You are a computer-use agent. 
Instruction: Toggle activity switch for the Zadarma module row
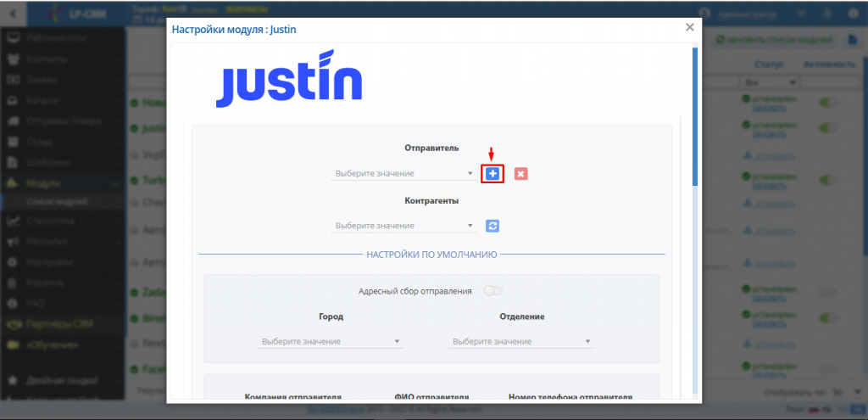coord(828,291)
